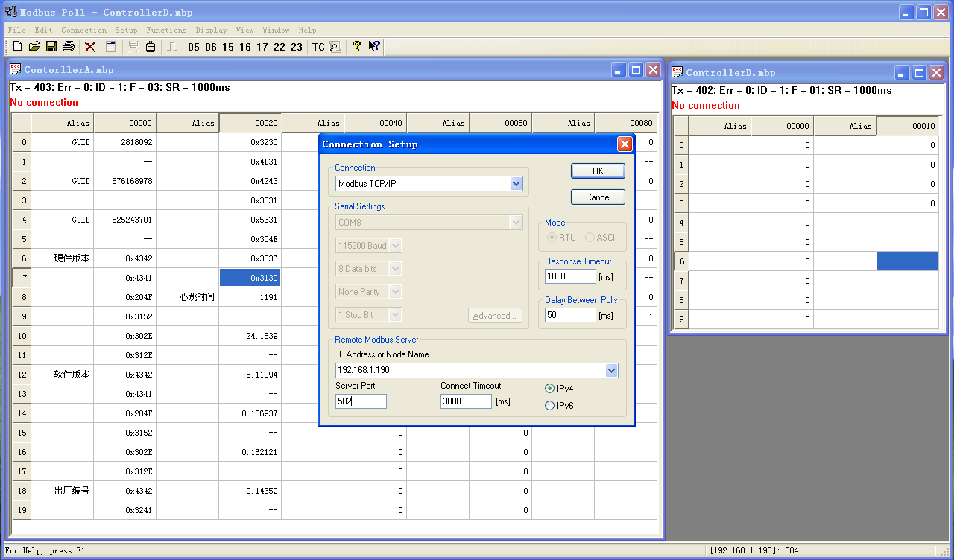Click the TC test center toolbar button
Viewport: 954px width, 560px height.
(318, 47)
